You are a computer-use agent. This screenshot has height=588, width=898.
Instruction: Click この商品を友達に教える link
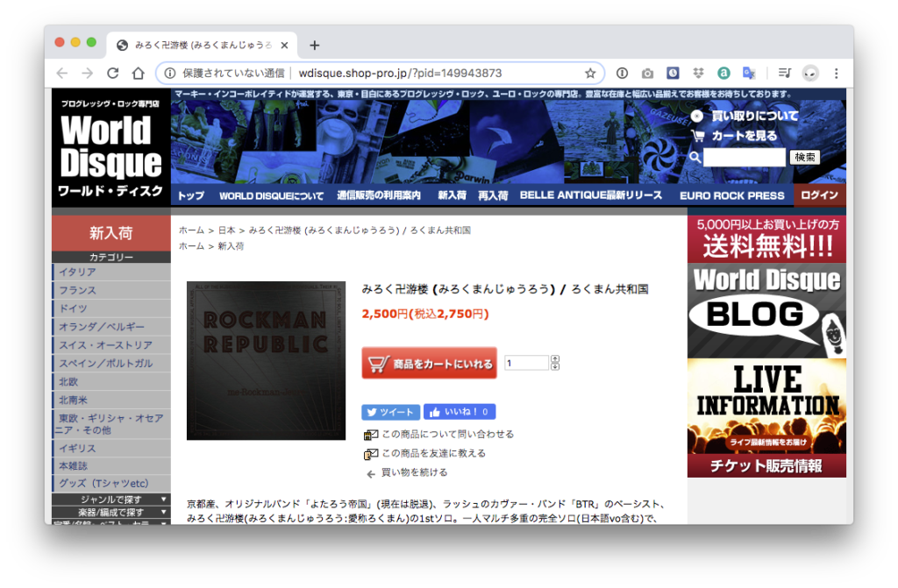point(433,453)
